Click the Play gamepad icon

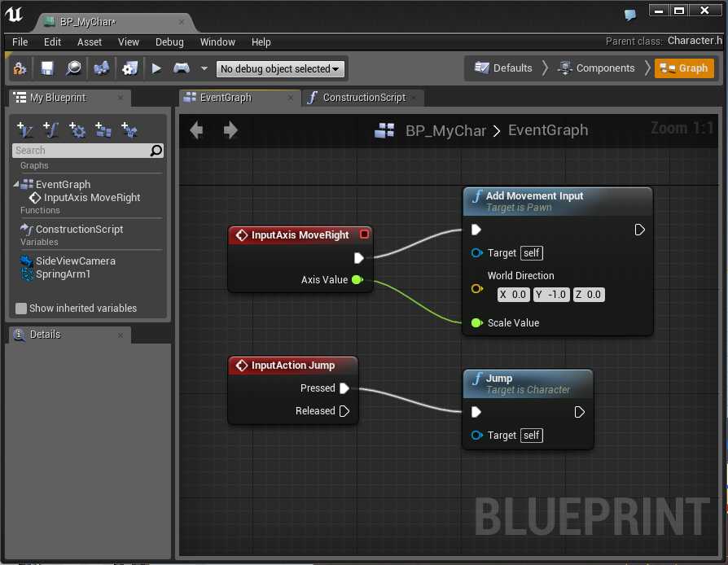pos(181,68)
